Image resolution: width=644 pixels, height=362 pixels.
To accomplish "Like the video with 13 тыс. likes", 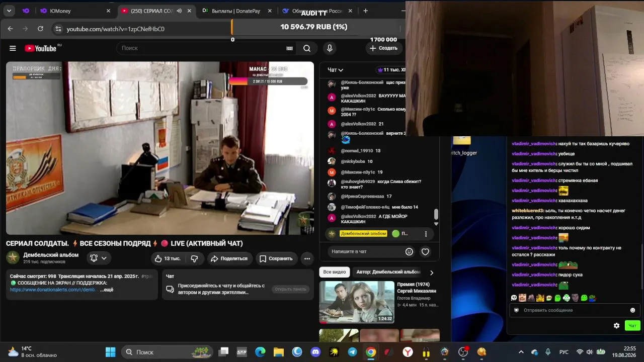I will [x=168, y=258].
